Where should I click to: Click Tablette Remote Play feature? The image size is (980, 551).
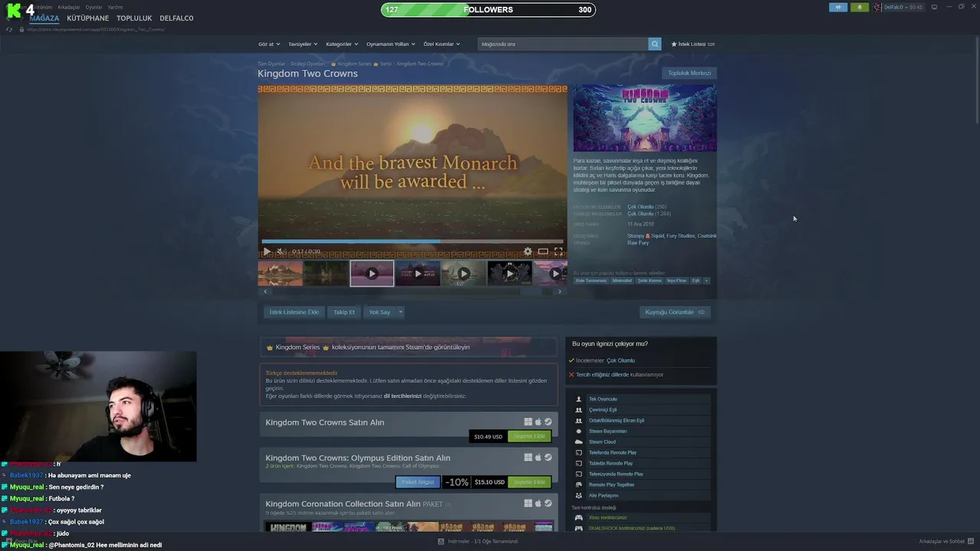[642, 463]
